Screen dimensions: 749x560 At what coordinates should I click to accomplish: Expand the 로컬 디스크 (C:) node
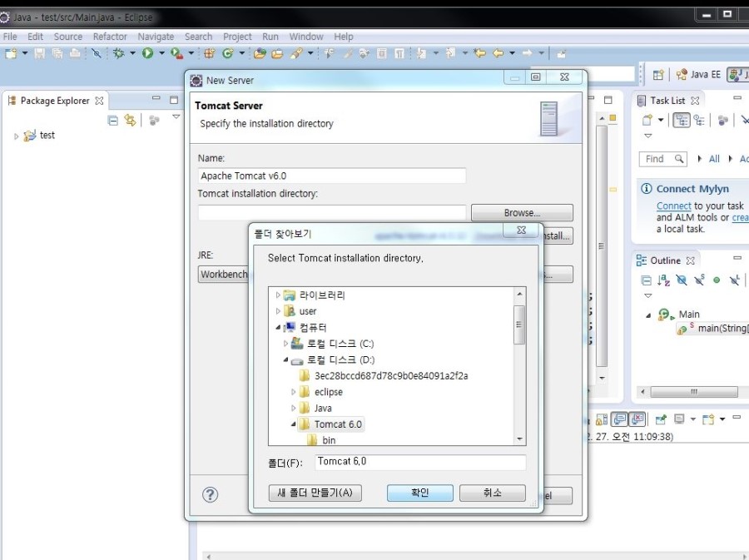tap(285, 344)
